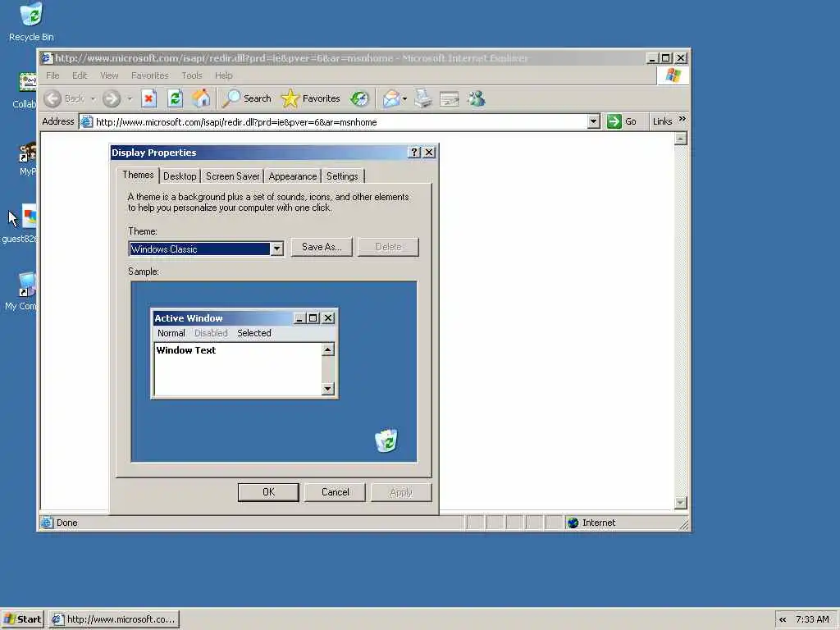Open the Favorites menu in the menu bar

pos(150,75)
